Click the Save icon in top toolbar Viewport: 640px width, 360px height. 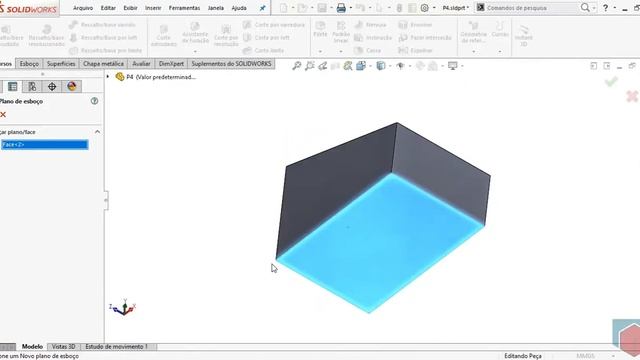click(322, 8)
